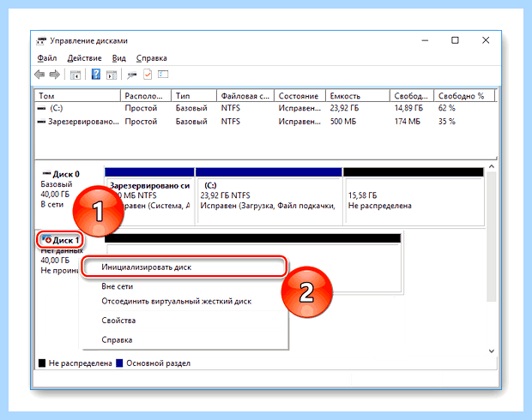Click the Не распределена legend label
The height and width of the screenshot is (420, 532).
point(81,363)
